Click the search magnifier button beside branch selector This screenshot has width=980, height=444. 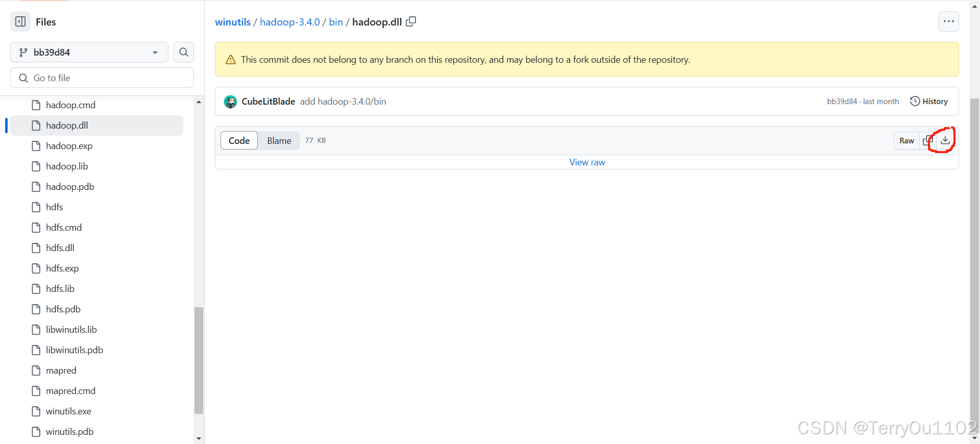pos(184,52)
